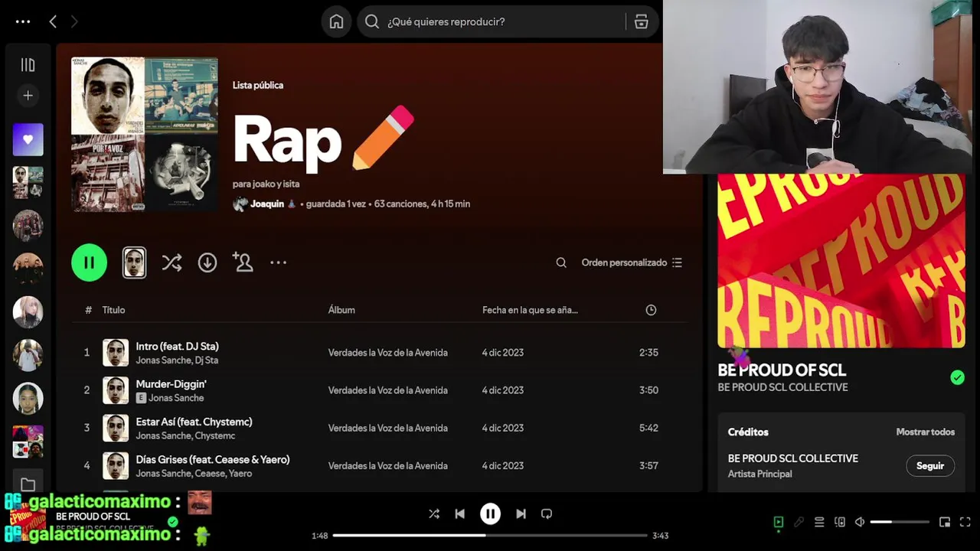Pause the Rap playlist with green button

pyautogui.click(x=89, y=262)
